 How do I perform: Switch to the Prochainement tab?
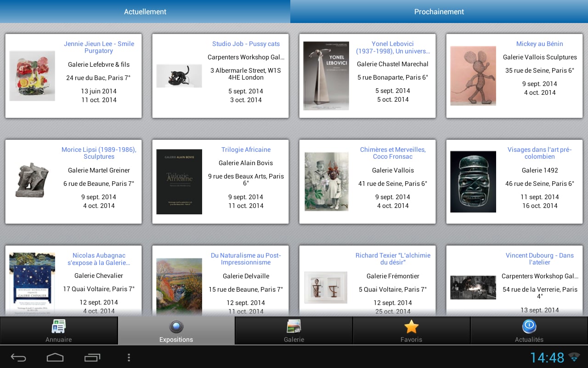tap(439, 11)
